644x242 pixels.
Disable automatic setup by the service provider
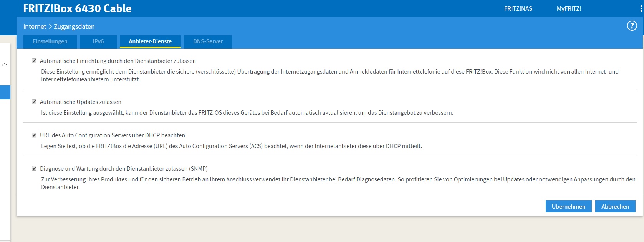tap(34, 61)
